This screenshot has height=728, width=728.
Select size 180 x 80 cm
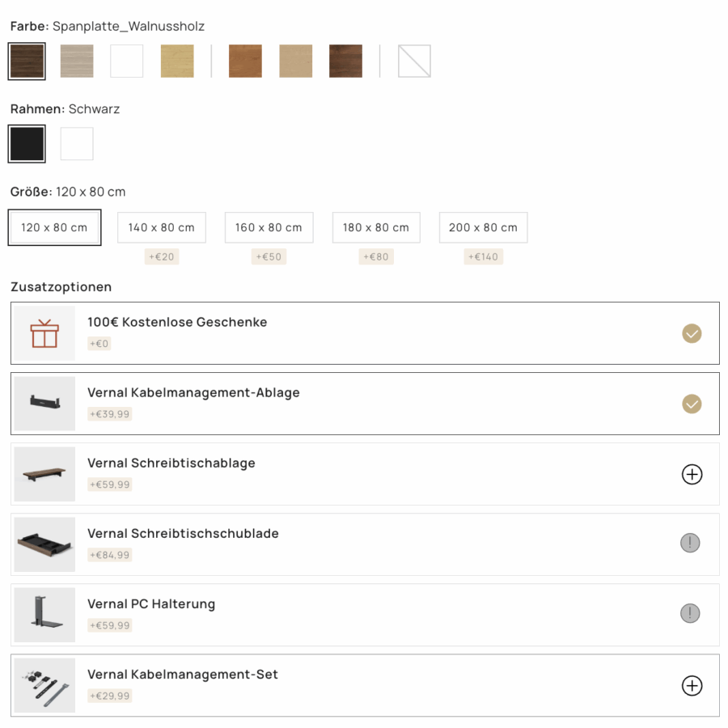point(376,227)
